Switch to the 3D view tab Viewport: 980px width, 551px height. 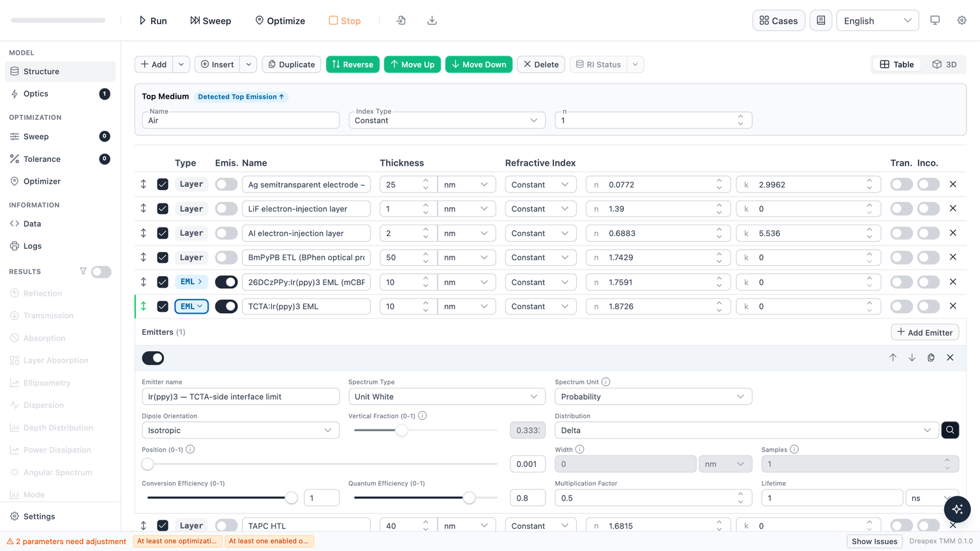944,64
